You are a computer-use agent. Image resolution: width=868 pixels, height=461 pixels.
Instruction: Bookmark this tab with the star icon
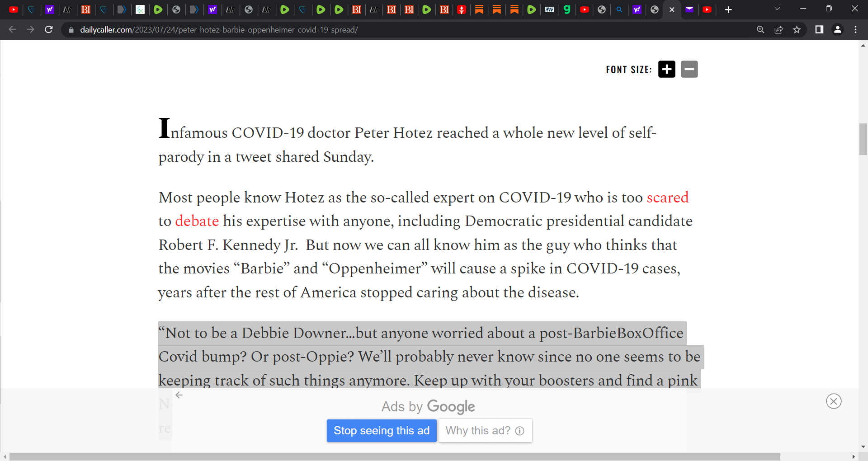tap(797, 29)
